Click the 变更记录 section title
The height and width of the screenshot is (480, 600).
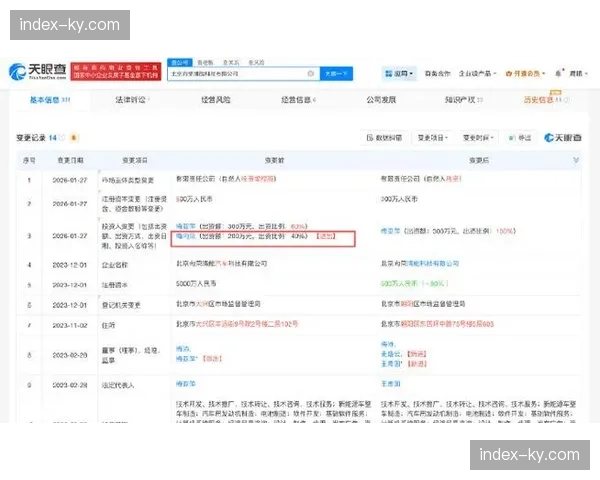31,137
